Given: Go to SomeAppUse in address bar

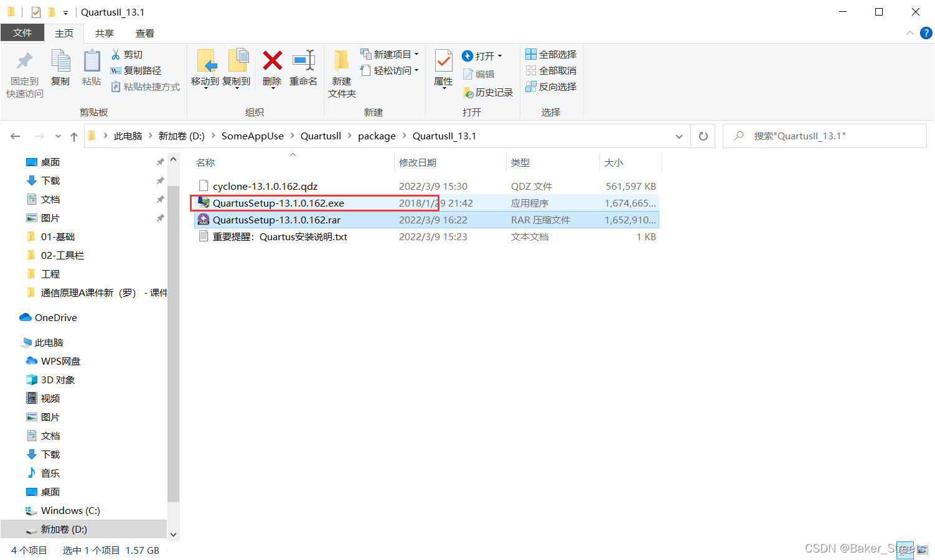Looking at the screenshot, I should [253, 136].
